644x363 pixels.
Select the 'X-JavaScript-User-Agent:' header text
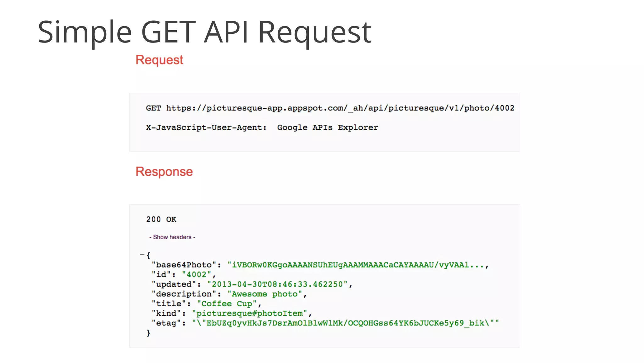pos(206,128)
